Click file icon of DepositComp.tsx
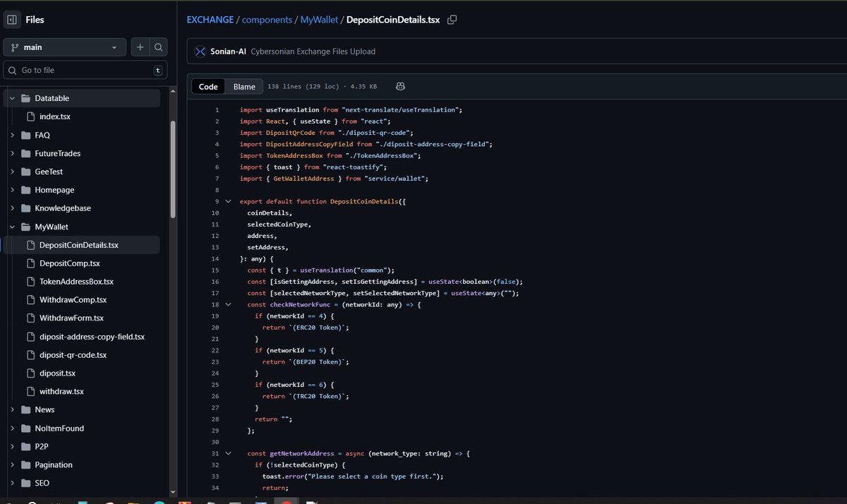The height and width of the screenshot is (504, 847). coord(30,263)
